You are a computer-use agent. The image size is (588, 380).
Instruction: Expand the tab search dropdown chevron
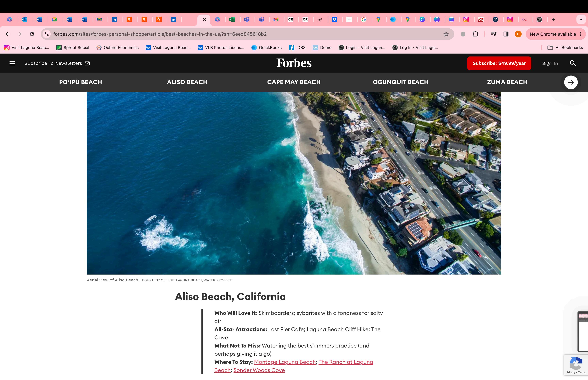click(x=581, y=20)
